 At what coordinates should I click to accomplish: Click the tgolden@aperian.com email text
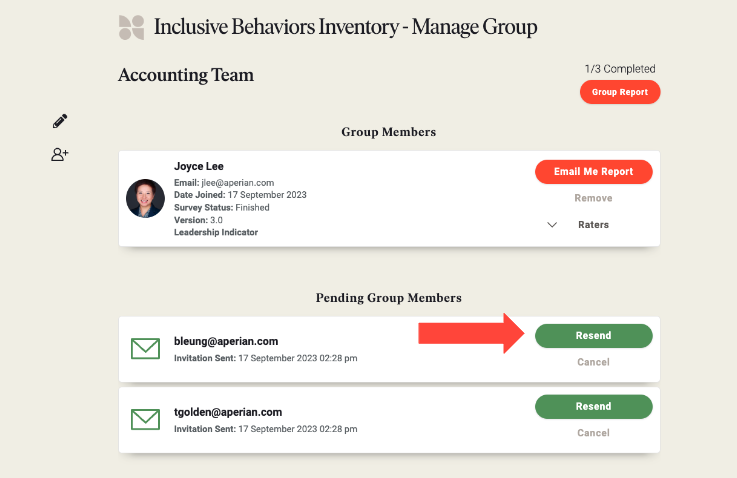[x=228, y=412]
